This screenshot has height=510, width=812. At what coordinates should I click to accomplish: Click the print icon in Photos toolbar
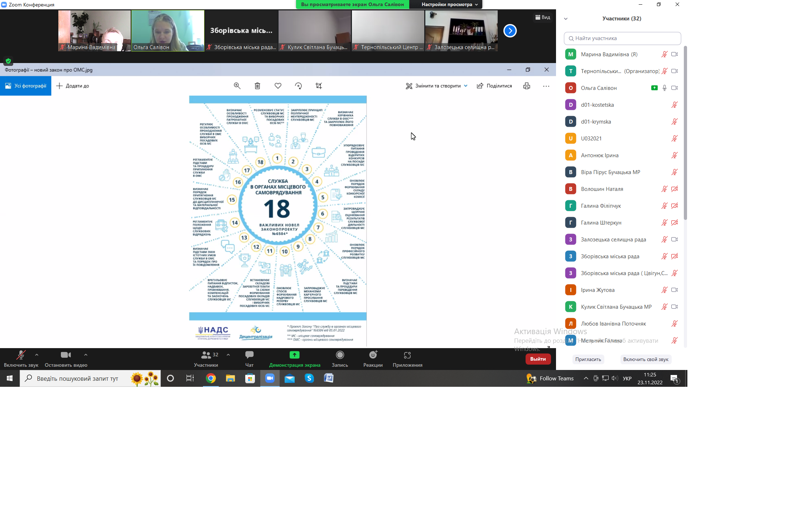pos(526,86)
